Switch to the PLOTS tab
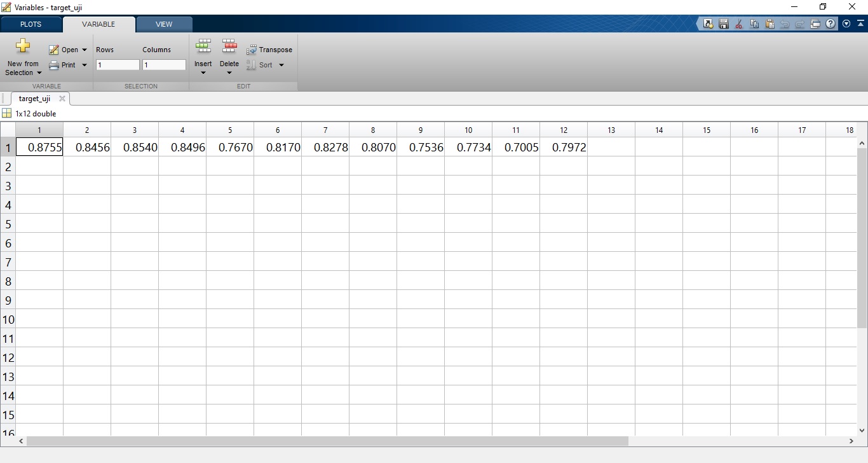868x463 pixels. point(31,24)
